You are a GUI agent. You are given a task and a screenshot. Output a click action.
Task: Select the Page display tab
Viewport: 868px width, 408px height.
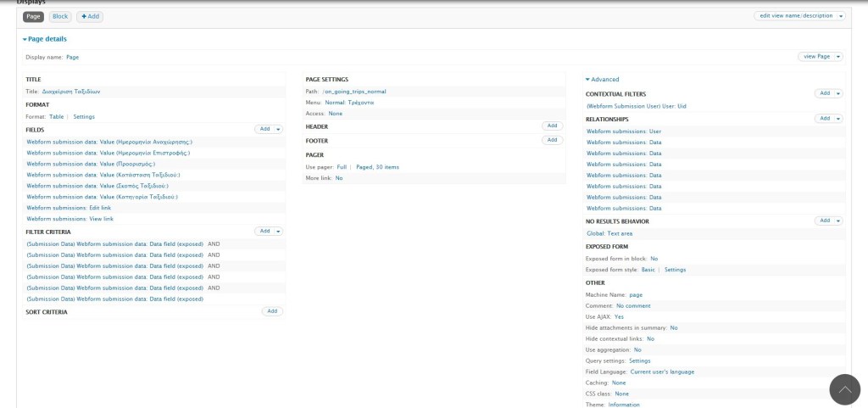click(33, 16)
